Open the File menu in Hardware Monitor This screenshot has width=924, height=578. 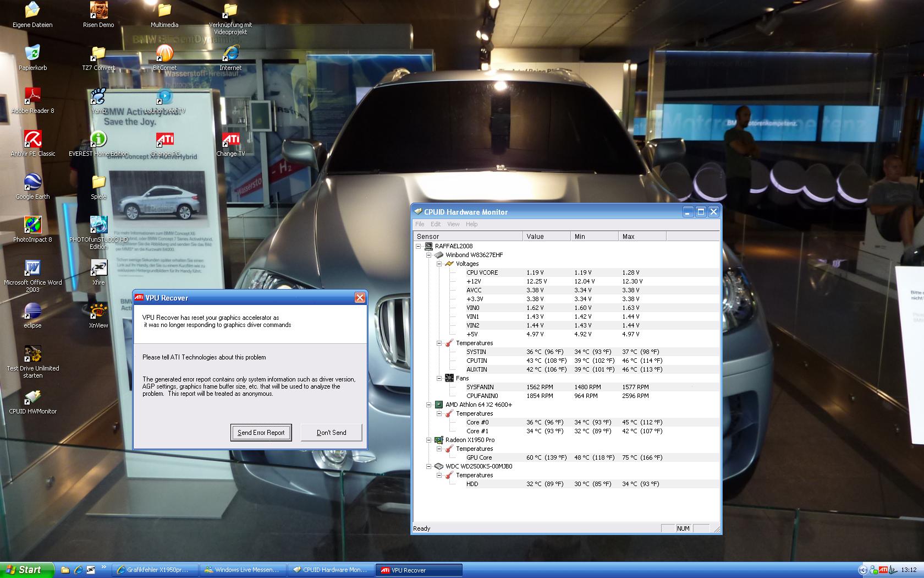click(420, 224)
